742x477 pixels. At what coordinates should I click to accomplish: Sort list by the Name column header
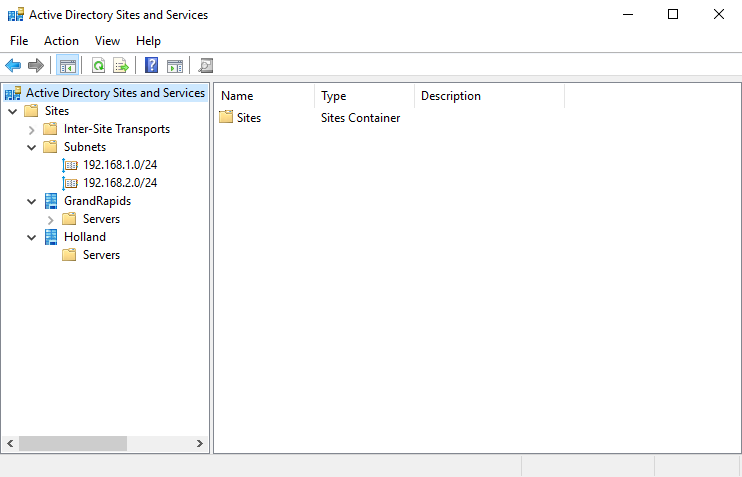coord(265,96)
